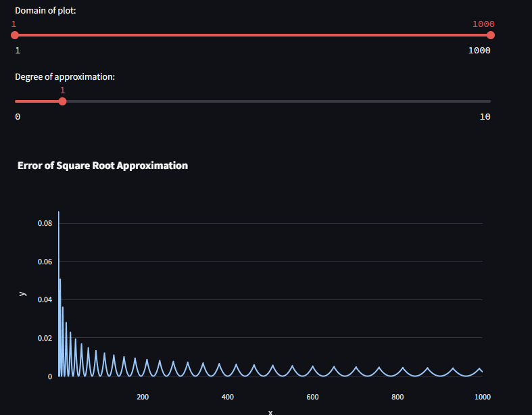Click the gray unfilled Degree slider track
The height and width of the screenshot is (415, 532).
[x=277, y=101]
